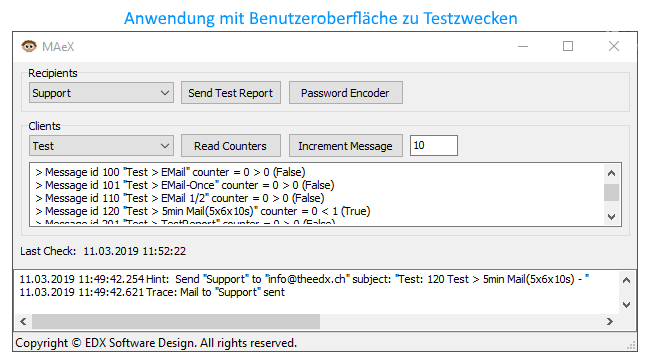Expand the Clients dropdown showing Test

click(101, 146)
